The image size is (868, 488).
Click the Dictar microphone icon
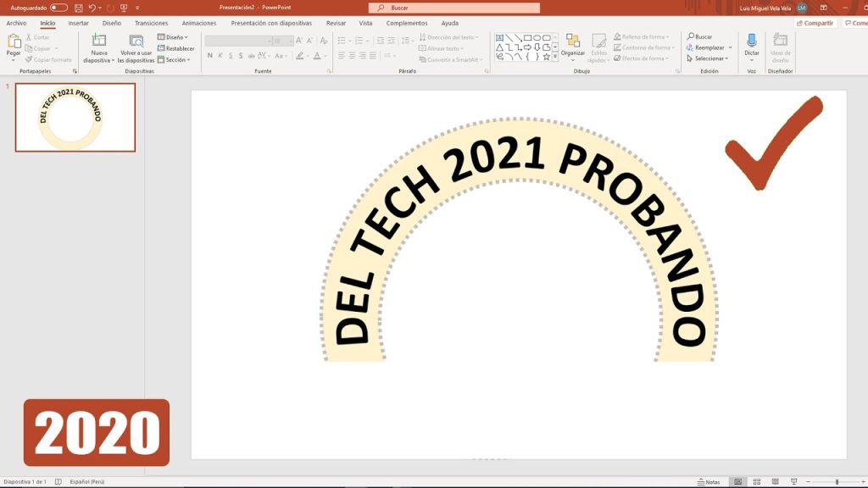coord(752,41)
